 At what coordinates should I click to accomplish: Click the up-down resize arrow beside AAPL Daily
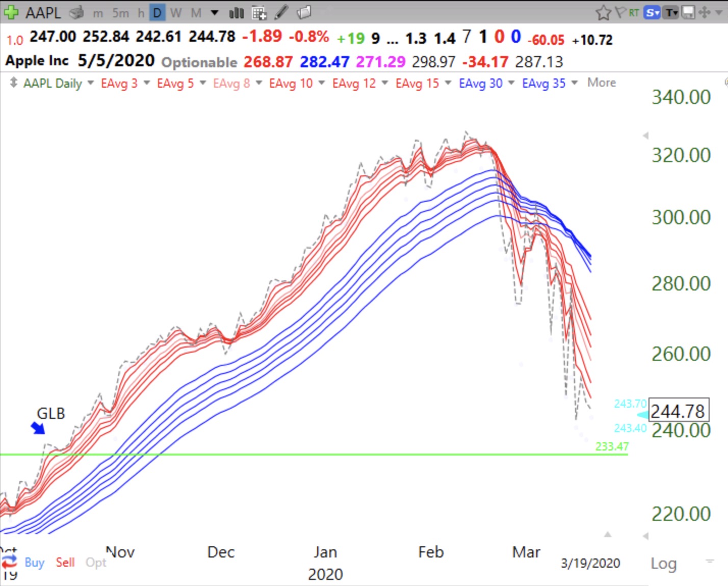click(13, 83)
